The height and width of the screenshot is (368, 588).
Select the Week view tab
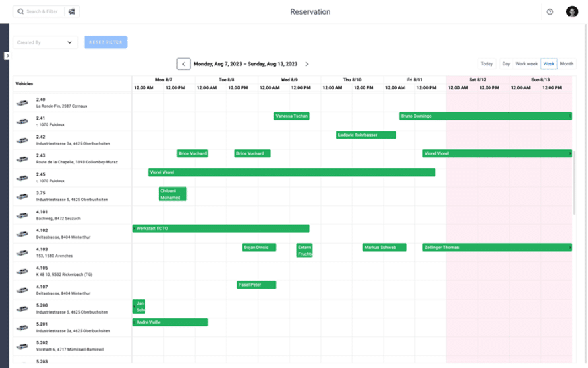548,64
